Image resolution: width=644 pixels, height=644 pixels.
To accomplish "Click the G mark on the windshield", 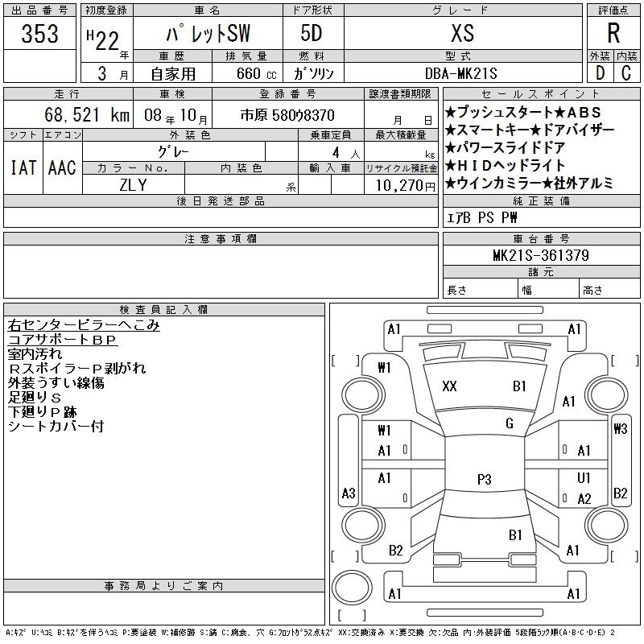I will (x=510, y=423).
